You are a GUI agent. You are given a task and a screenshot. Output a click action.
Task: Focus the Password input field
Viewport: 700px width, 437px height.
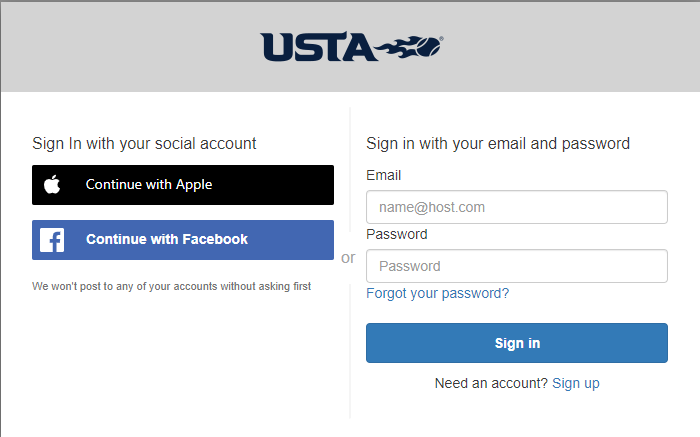point(517,266)
